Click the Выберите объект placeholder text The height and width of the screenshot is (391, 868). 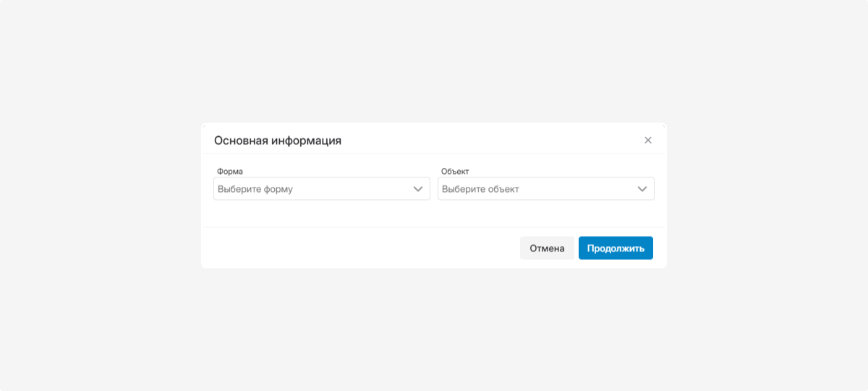coord(480,189)
